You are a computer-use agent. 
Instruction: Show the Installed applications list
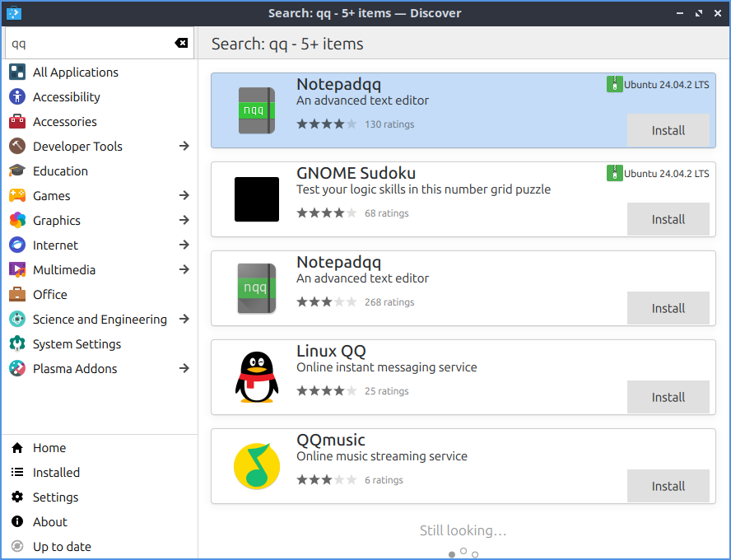tap(100, 473)
